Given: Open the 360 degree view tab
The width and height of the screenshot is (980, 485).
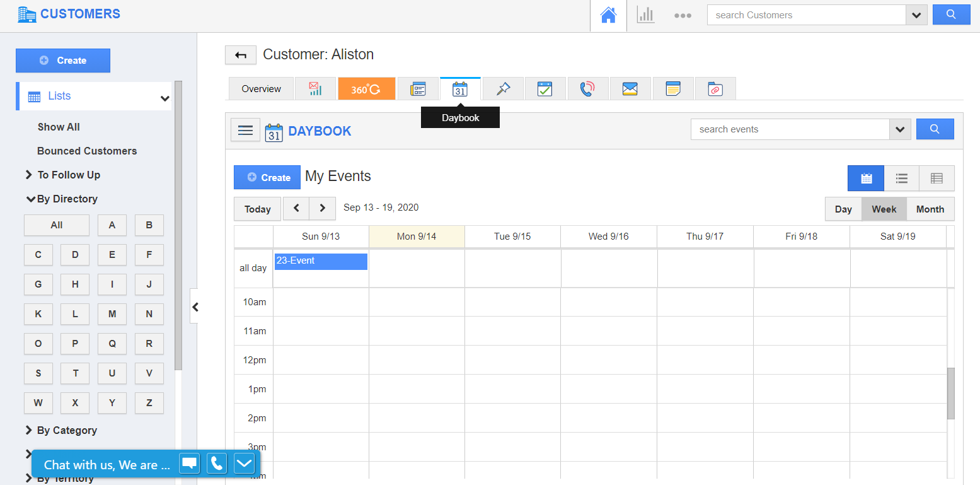Looking at the screenshot, I should coord(366,89).
